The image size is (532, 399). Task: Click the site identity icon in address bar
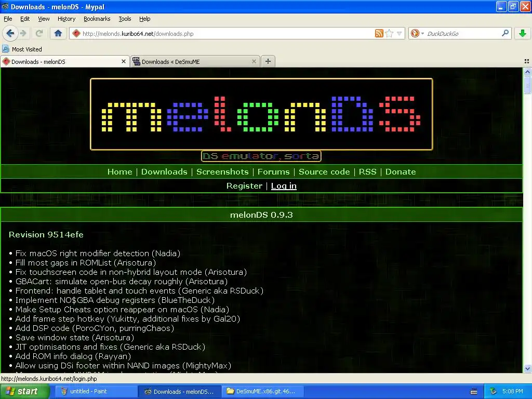pyautogui.click(x=76, y=33)
